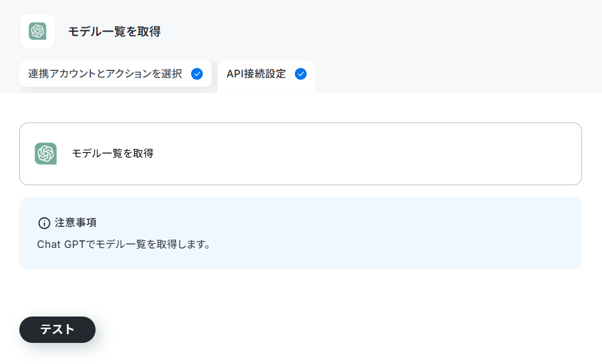Click the モデル一覧を取得 label inside the card
The height and width of the screenshot is (364, 602).
tap(113, 154)
